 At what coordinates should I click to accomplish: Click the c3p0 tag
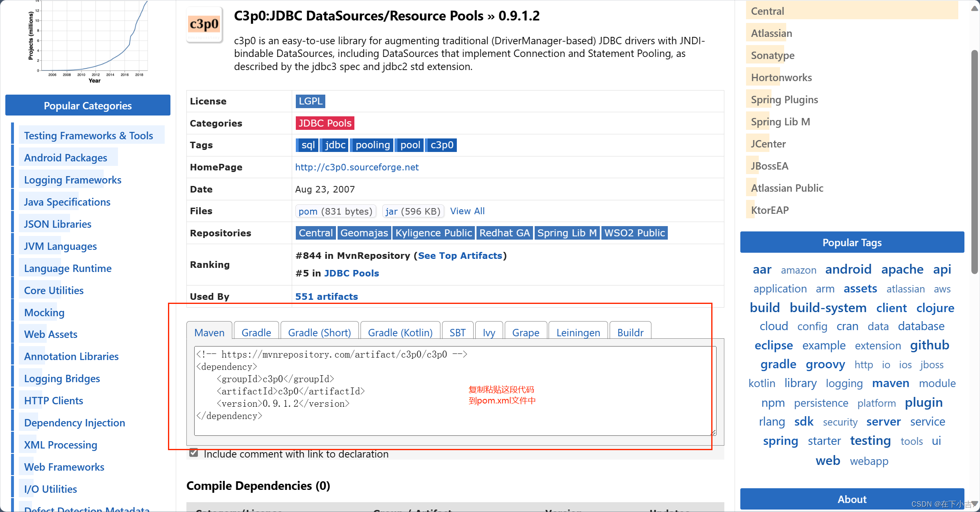pos(442,145)
